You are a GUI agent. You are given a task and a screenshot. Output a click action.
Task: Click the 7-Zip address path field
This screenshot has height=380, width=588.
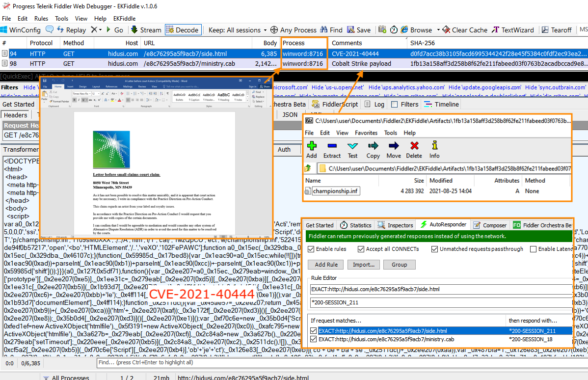tap(444, 168)
